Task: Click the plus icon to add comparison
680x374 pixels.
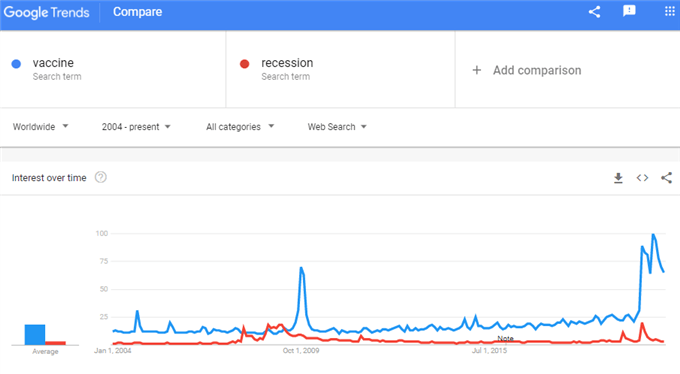Action: pyautogui.click(x=477, y=70)
